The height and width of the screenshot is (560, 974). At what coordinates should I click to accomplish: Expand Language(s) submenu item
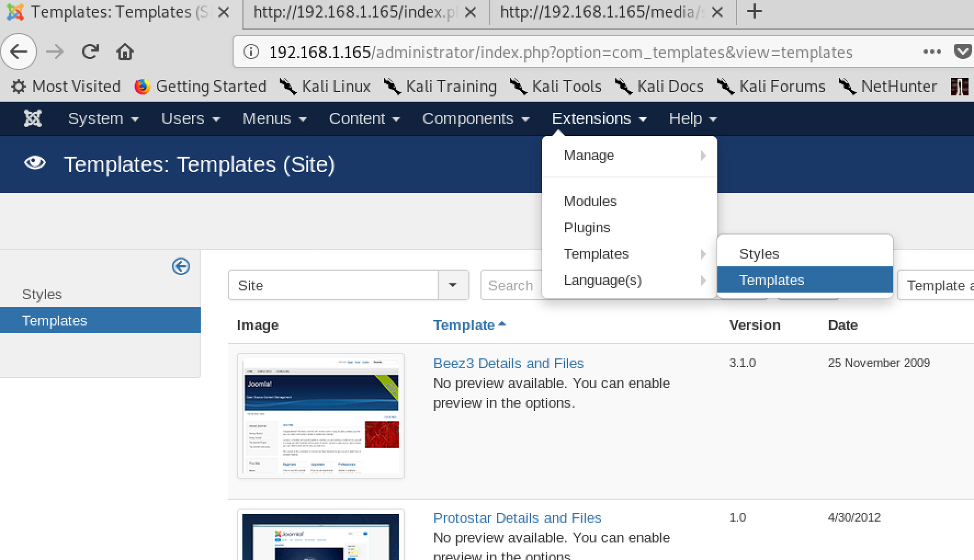[630, 280]
